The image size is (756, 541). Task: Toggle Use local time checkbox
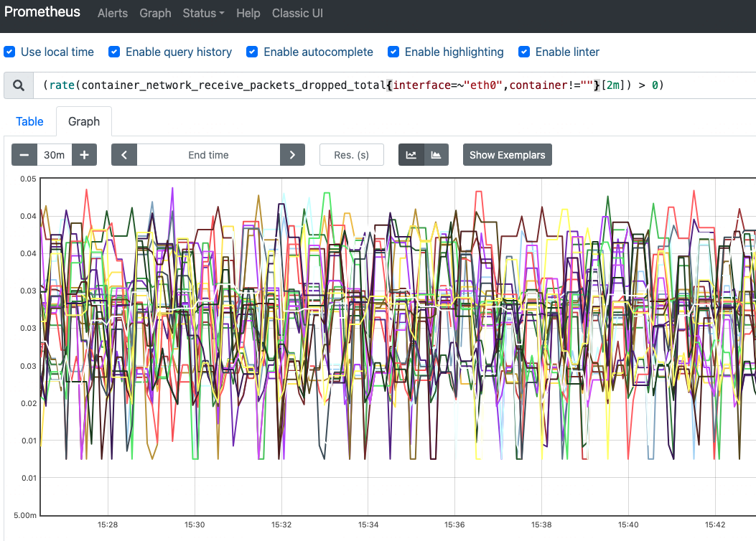pyautogui.click(x=9, y=52)
